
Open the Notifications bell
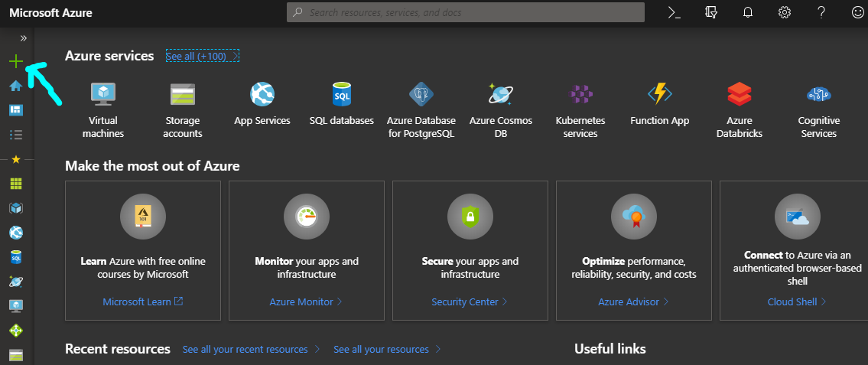coord(748,12)
